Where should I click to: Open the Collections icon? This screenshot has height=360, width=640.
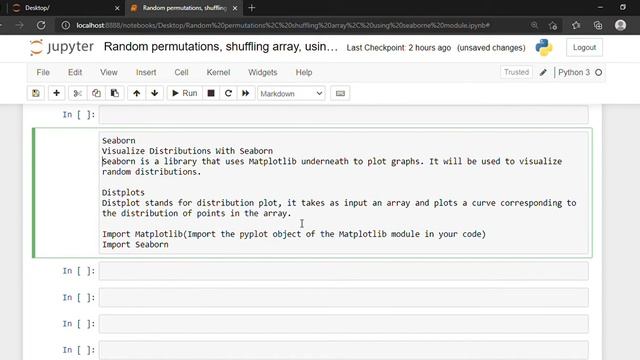click(598, 25)
